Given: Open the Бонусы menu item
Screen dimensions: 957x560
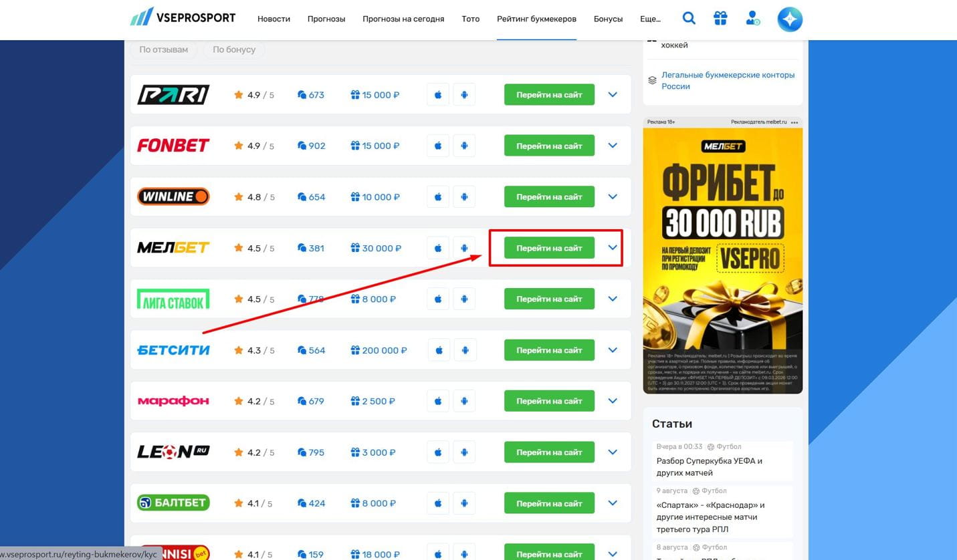Looking at the screenshot, I should pyautogui.click(x=608, y=19).
